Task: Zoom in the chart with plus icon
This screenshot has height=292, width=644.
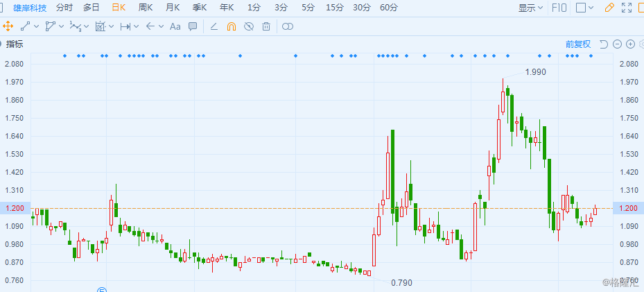Action: (x=630, y=44)
